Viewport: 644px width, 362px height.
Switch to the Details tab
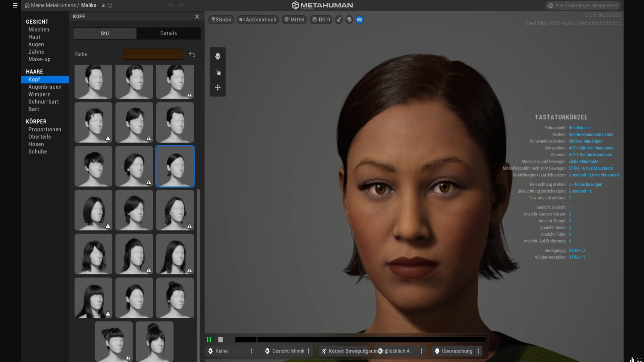[x=168, y=33]
